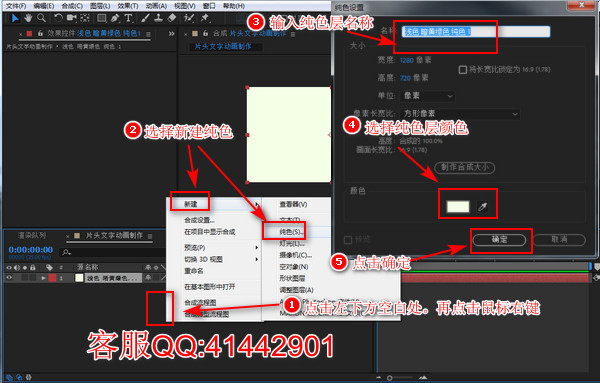Select the Clone Stamp tool

click(158, 18)
